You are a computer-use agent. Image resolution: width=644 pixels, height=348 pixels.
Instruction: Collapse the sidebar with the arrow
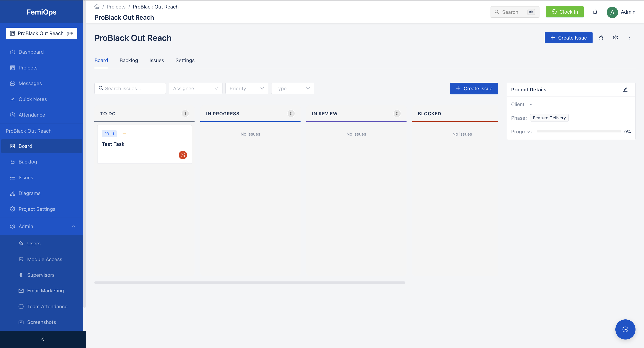(43, 339)
